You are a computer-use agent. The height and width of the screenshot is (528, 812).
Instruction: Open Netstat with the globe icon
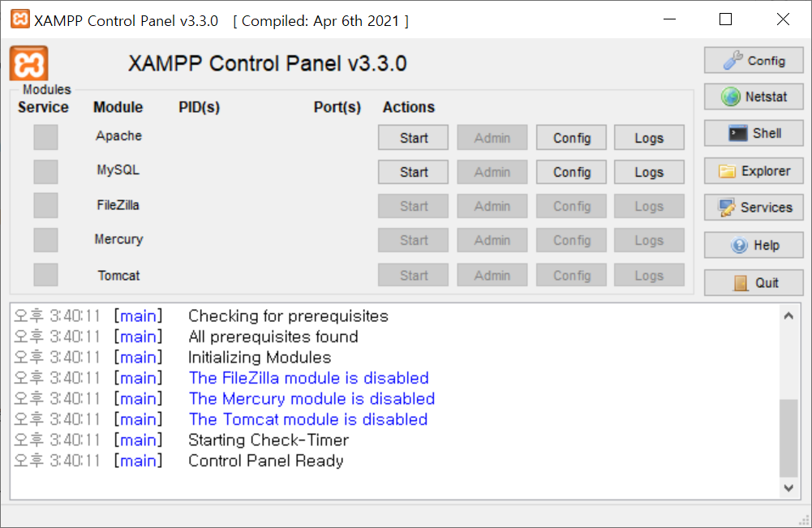tap(754, 97)
